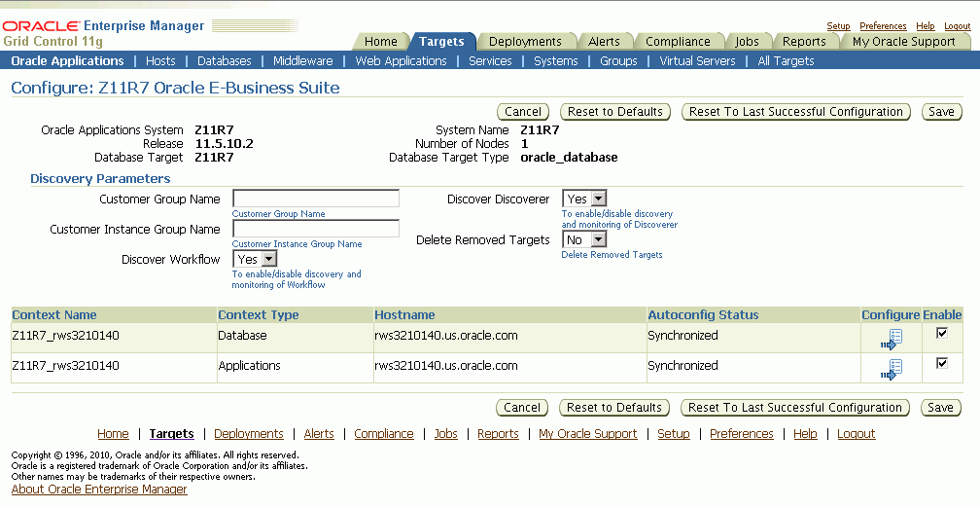The width and height of the screenshot is (980, 508).
Task: Click the Deployments link in footer
Action: tap(249, 434)
